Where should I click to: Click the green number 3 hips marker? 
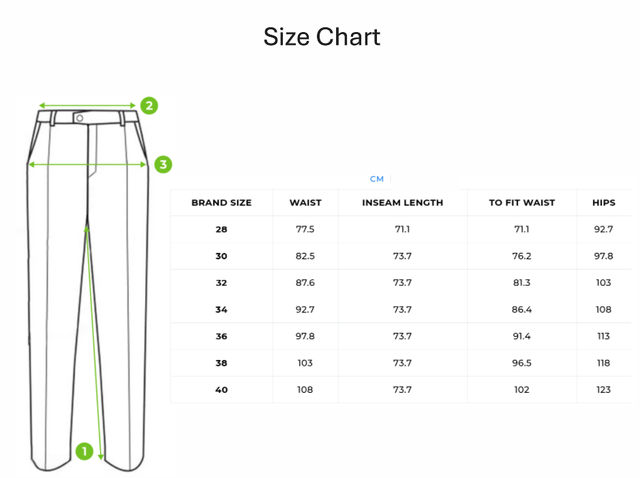[x=164, y=164]
